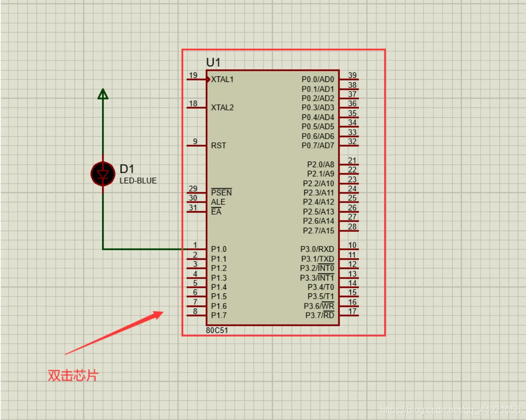Viewport: 526px width, 420px height.
Task: Click the P1.2 pin label
Action: 219,268
